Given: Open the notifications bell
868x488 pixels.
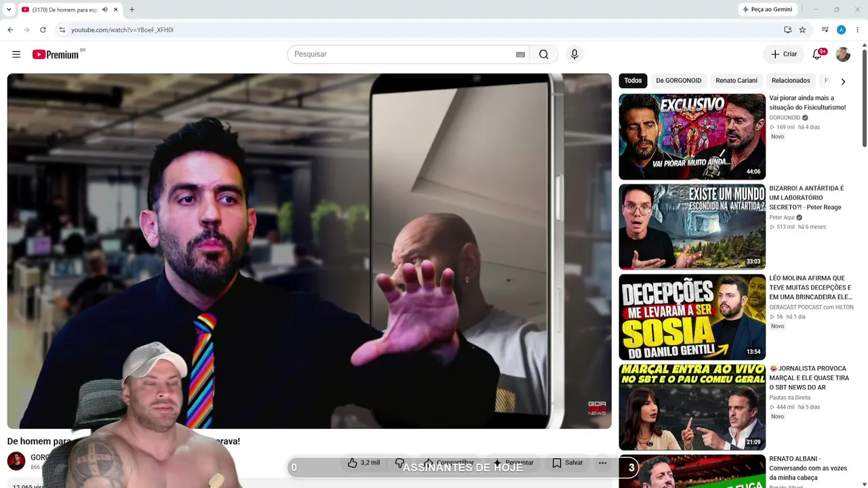Looking at the screenshot, I should [x=818, y=54].
